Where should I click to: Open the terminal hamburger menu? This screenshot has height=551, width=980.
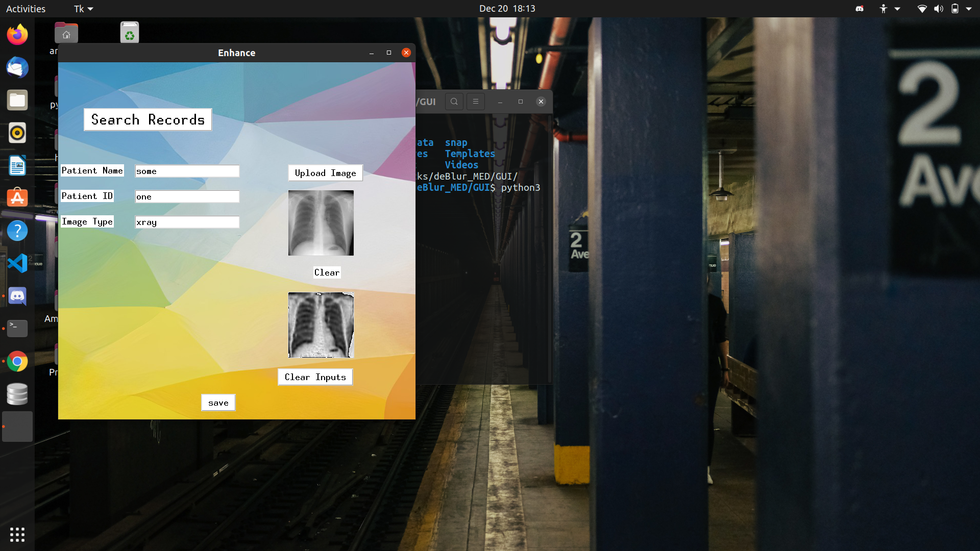(475, 102)
